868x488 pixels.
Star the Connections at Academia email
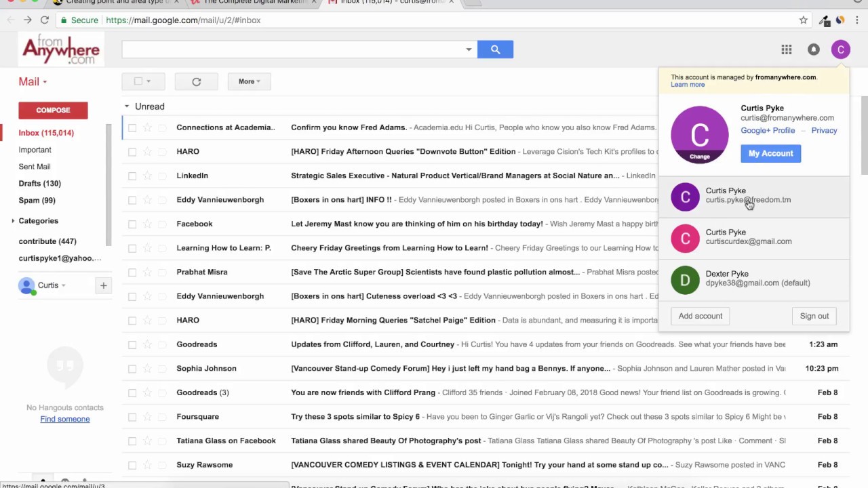[x=147, y=127]
